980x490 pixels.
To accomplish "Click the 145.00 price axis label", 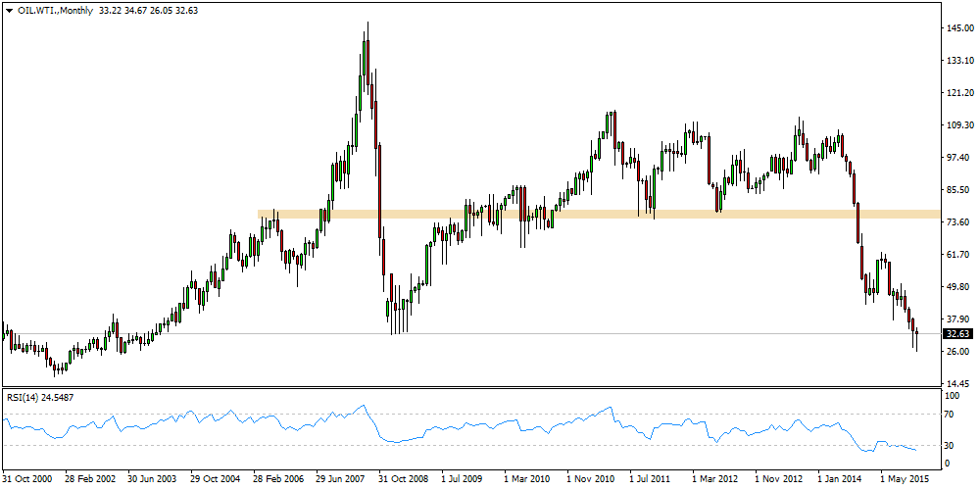I will click(x=957, y=28).
